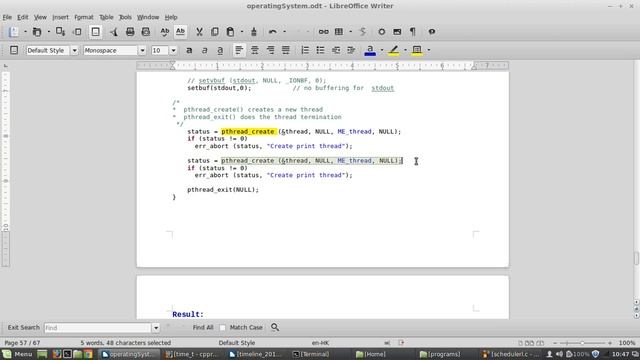Set Justified alignment toggle

pos(286,50)
